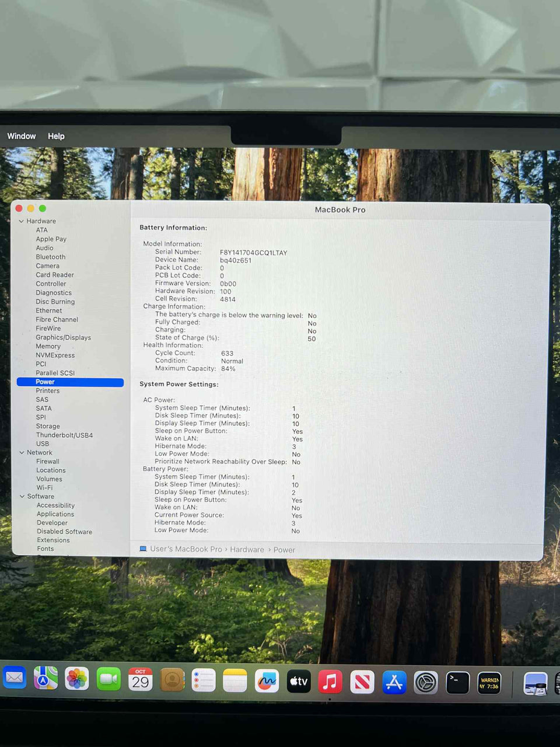Select Memory in the Hardware list
This screenshot has height=747, width=560.
48,346
